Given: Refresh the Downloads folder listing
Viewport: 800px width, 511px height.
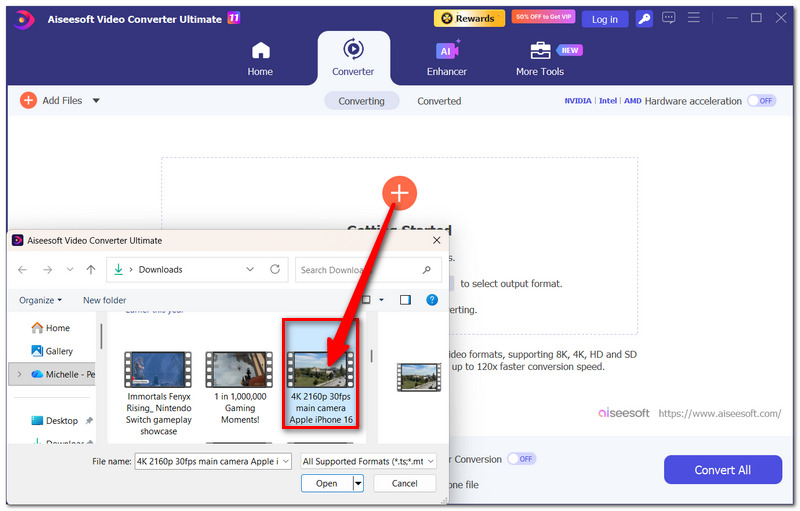Looking at the screenshot, I should point(275,269).
